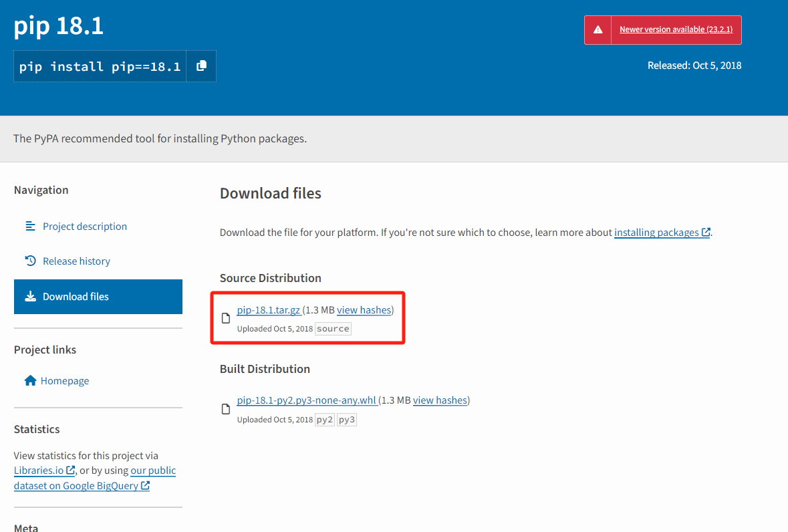View hashes for the .whl built distribution
Image resolution: width=788 pixels, height=532 pixels.
440,400
